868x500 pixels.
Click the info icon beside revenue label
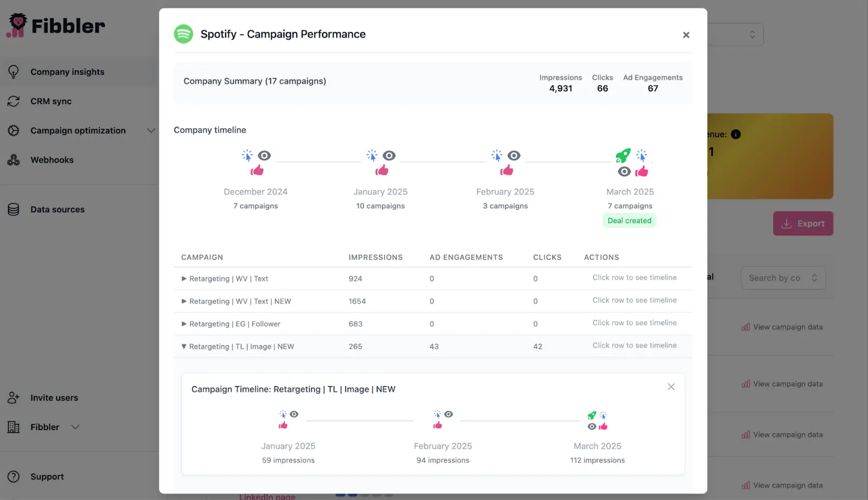pyautogui.click(x=736, y=134)
